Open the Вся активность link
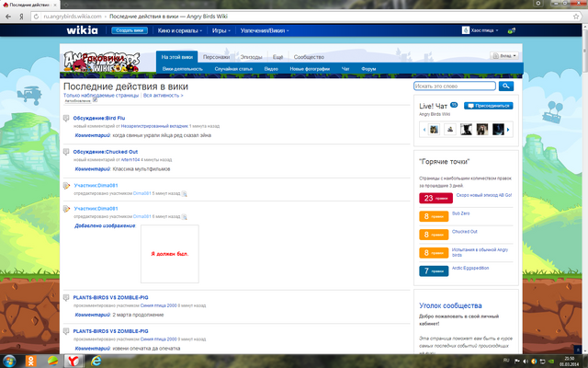Image resolution: width=588 pixels, height=368 pixels. pyautogui.click(x=164, y=96)
